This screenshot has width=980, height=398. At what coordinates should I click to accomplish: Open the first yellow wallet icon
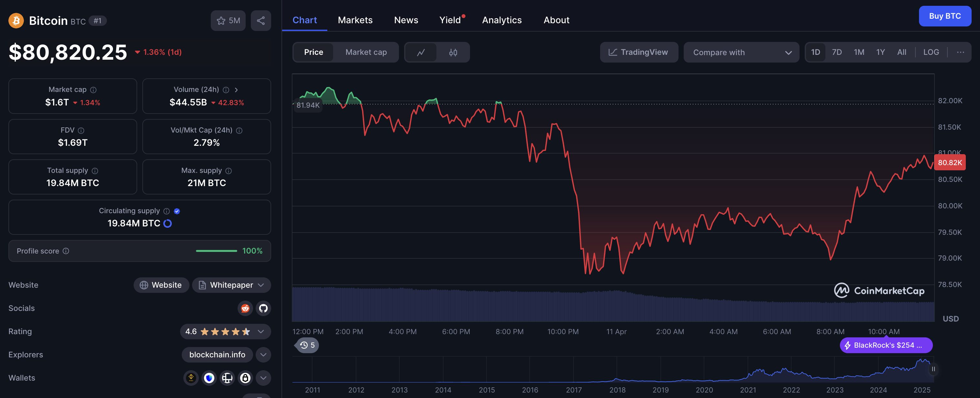click(191, 378)
